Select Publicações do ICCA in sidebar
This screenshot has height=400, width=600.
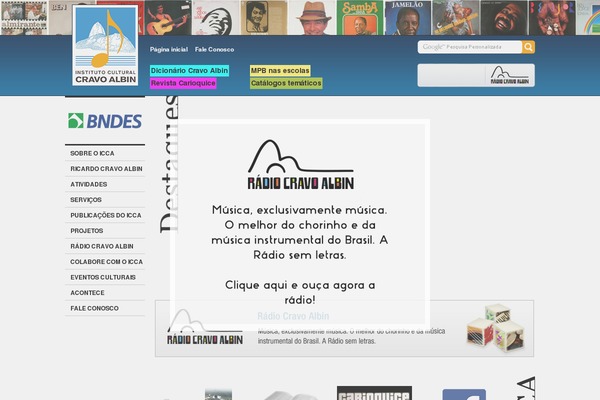tap(105, 215)
